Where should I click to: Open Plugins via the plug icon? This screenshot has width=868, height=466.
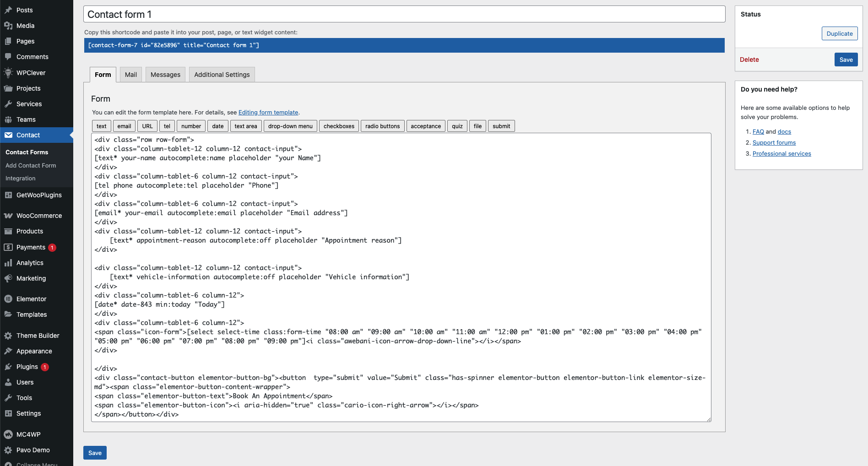pyautogui.click(x=8, y=367)
